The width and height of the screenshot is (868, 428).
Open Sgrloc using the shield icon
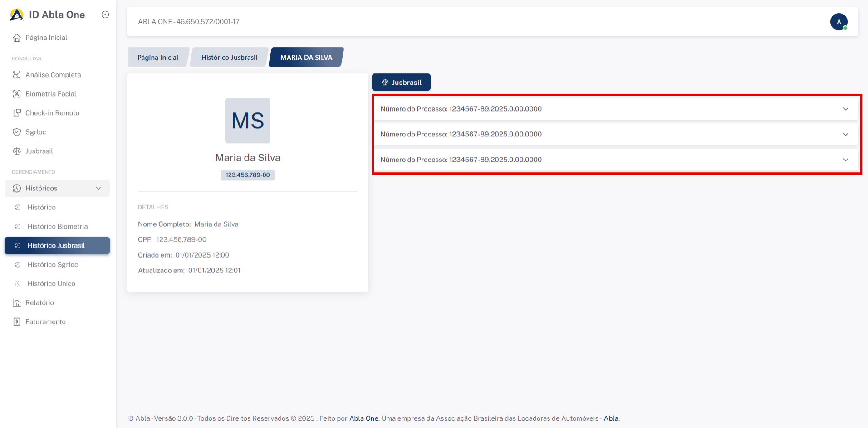click(17, 132)
